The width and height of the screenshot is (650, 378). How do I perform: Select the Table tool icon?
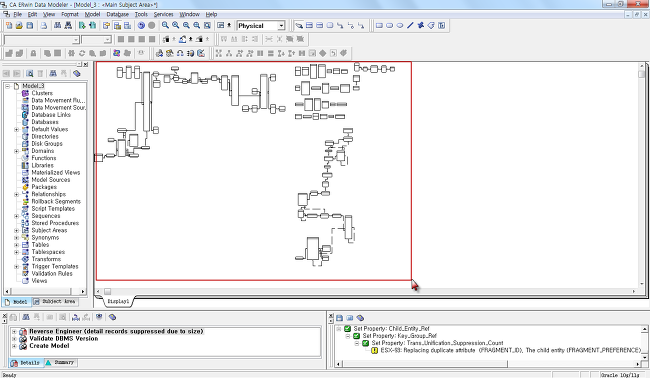point(309,26)
